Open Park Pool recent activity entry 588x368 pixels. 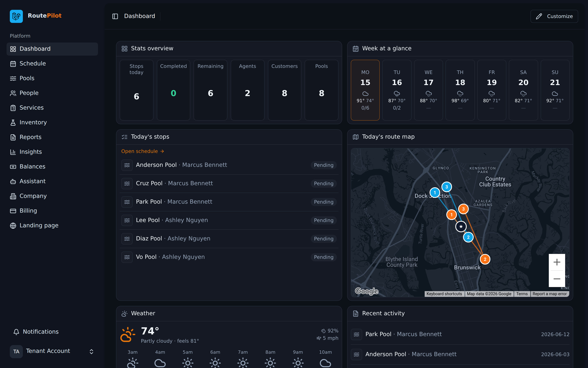460,334
